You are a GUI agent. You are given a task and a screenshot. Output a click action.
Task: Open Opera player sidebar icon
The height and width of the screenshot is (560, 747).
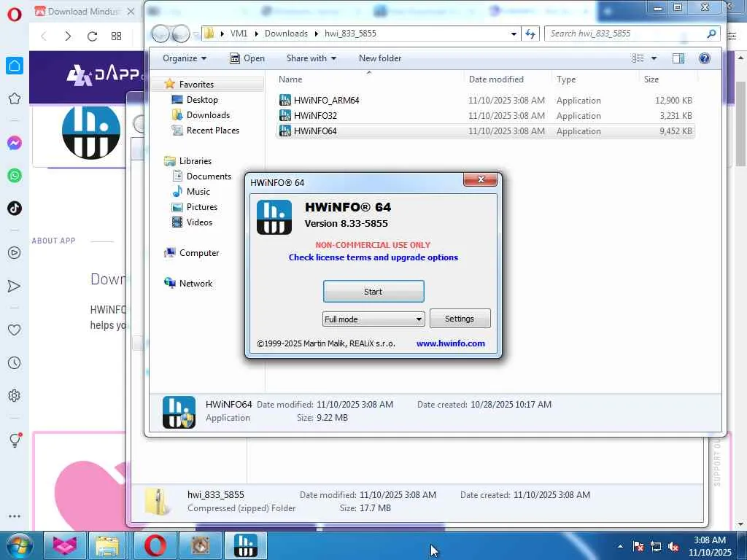tap(15, 253)
